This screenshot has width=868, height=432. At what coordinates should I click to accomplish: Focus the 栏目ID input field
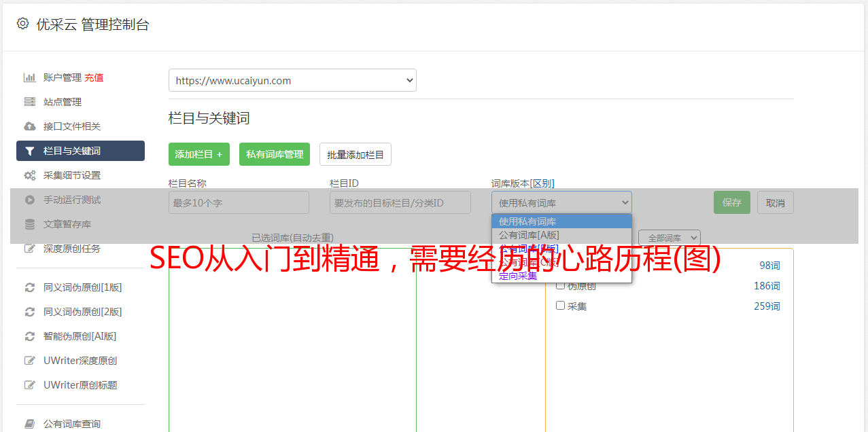(400, 202)
